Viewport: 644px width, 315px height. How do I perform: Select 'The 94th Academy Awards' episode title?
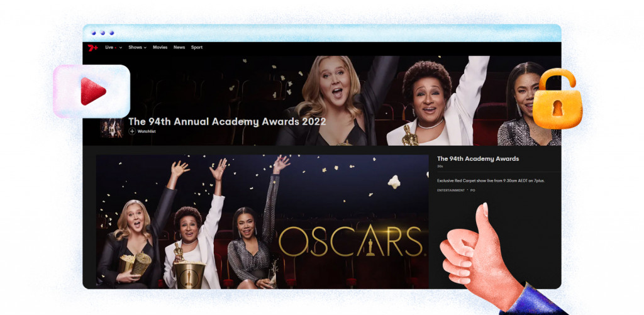pos(478,158)
